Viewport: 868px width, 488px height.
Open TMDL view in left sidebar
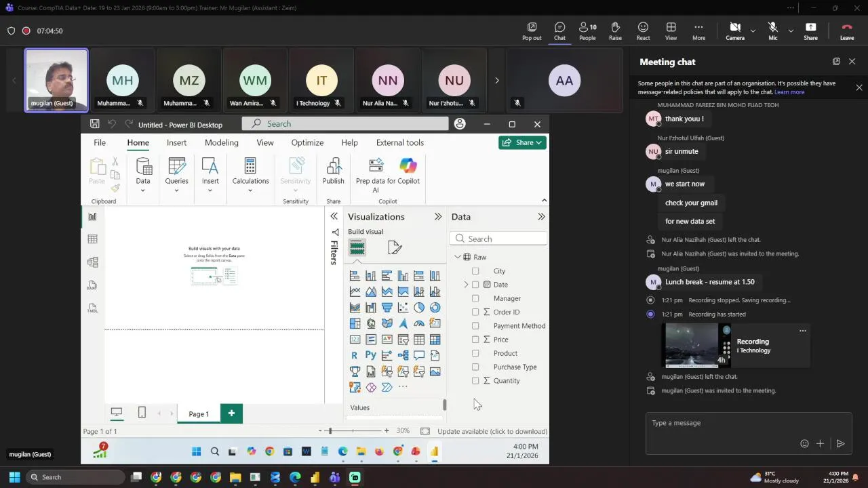92,308
